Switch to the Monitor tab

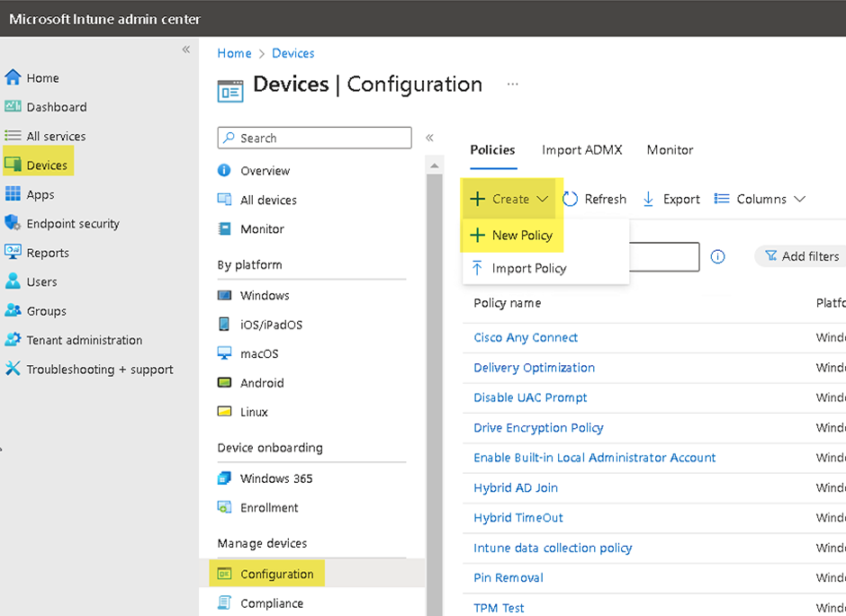click(x=670, y=150)
